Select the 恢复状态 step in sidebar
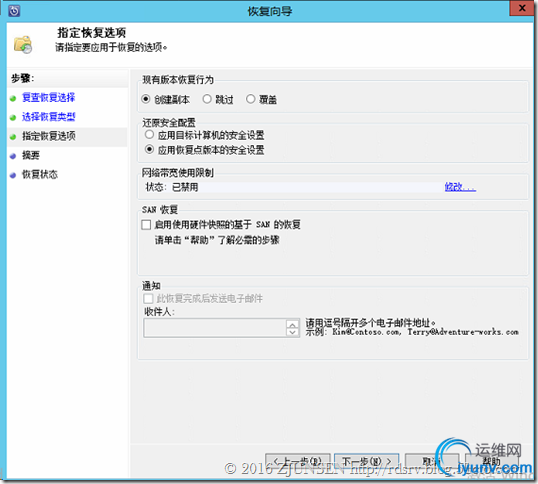 (x=40, y=175)
